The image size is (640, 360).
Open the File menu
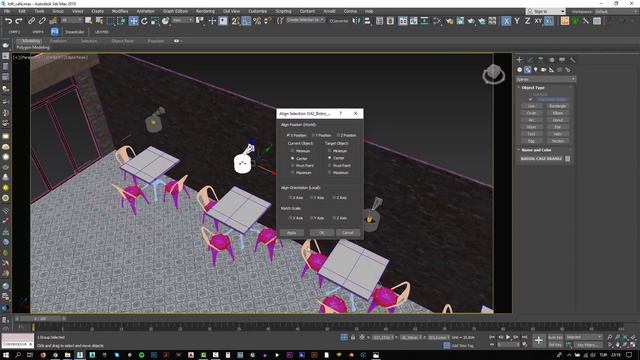[7, 11]
